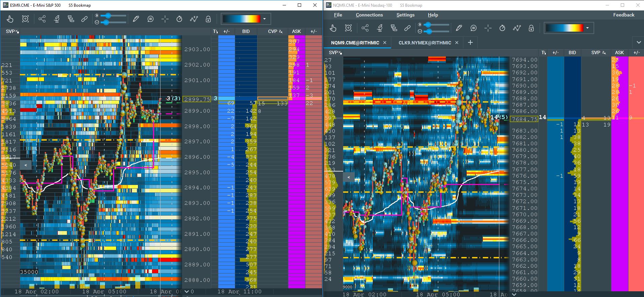Click the left SVP column header in NQM9 window
Viewport: 644px width, 297px height.
click(333, 52)
